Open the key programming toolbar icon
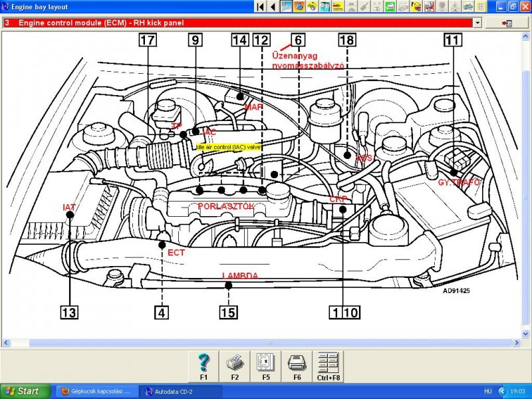 [468, 7]
